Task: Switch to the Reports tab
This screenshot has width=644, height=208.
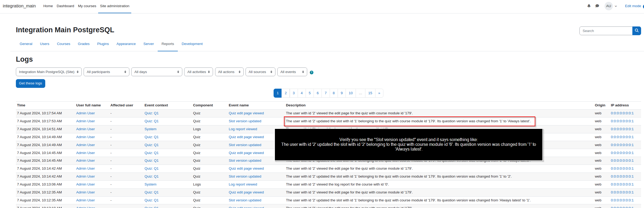Action: click(x=168, y=44)
